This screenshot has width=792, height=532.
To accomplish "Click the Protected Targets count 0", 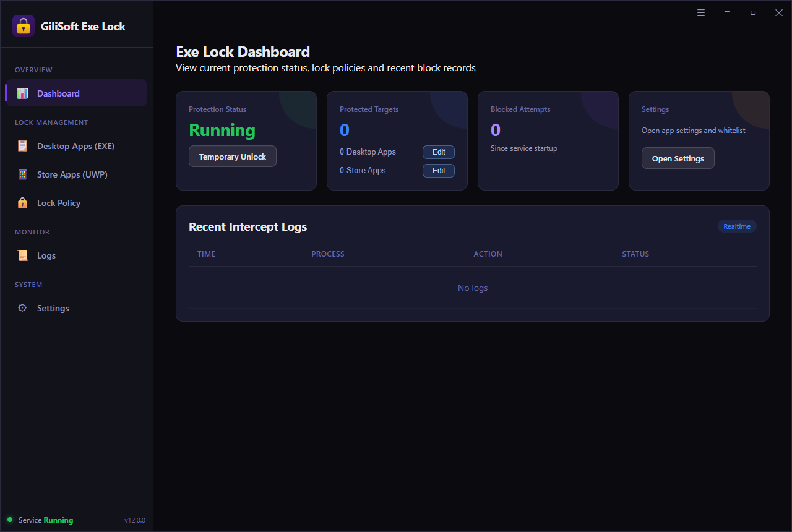I will [x=345, y=131].
